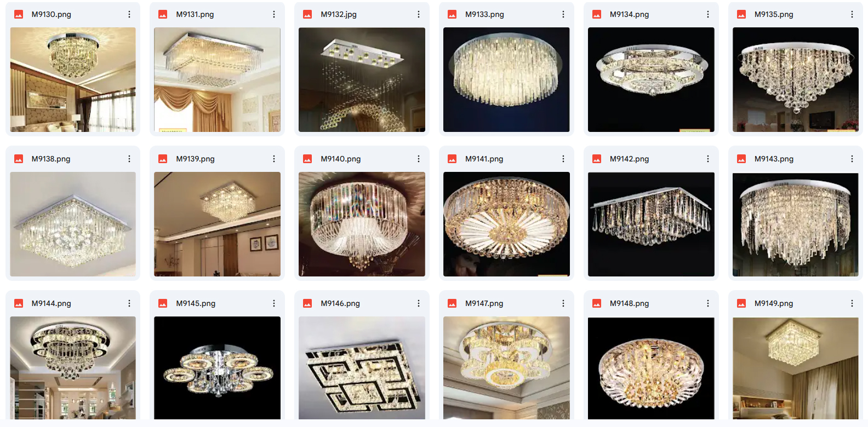This screenshot has width=868, height=427.
Task: Click the M9138.png file name label
Action: (x=51, y=159)
